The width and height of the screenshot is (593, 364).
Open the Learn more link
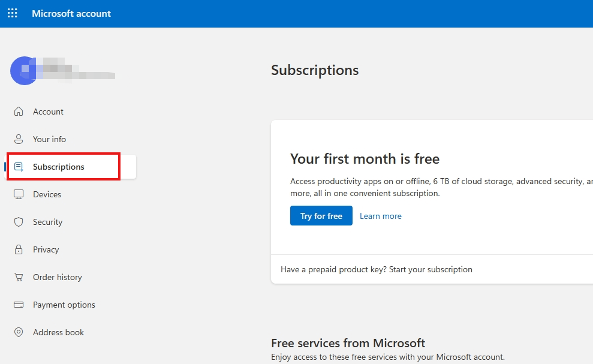381,216
